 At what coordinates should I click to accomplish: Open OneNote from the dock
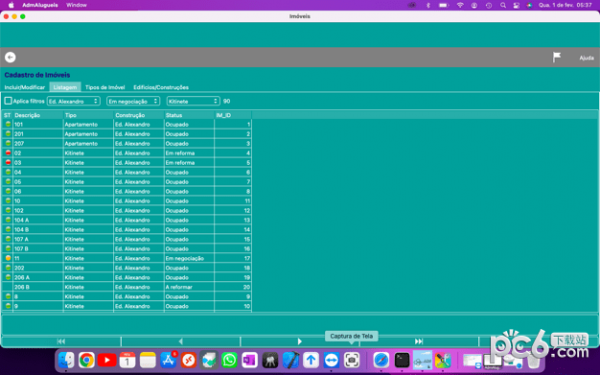click(x=249, y=360)
